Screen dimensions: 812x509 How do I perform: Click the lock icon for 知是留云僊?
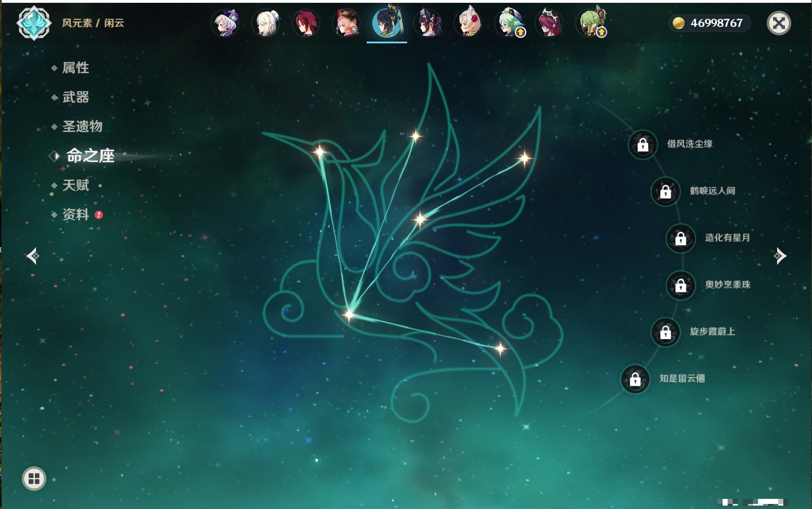pyautogui.click(x=635, y=379)
